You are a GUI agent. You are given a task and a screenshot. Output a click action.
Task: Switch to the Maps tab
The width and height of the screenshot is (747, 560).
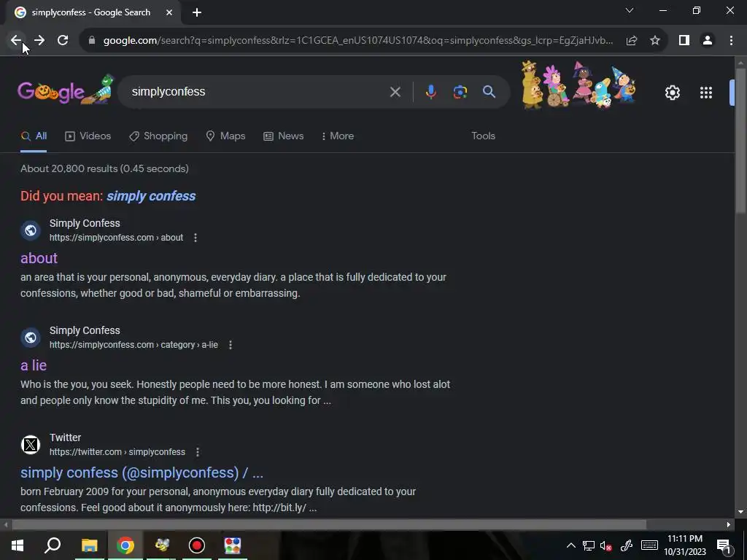[x=225, y=136]
